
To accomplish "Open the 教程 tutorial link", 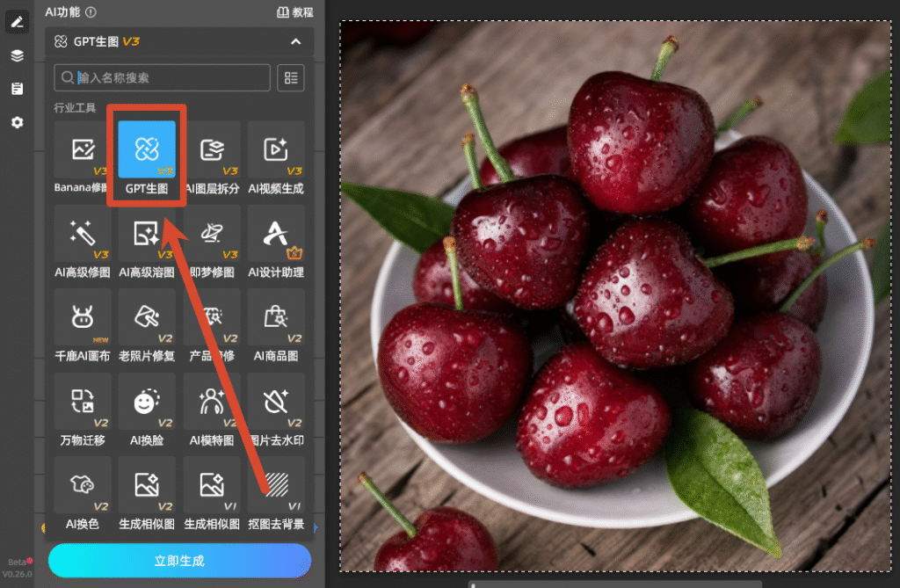I will 295,12.
